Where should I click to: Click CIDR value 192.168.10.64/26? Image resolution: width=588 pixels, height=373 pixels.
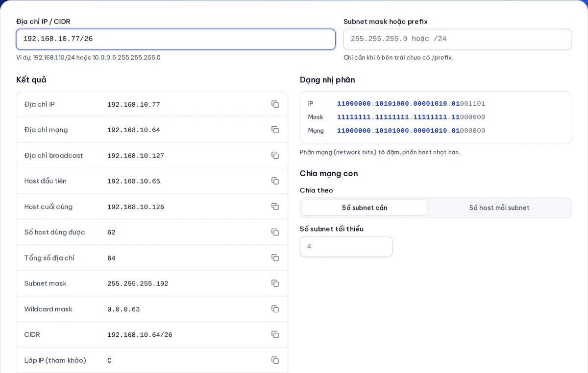coord(140,335)
